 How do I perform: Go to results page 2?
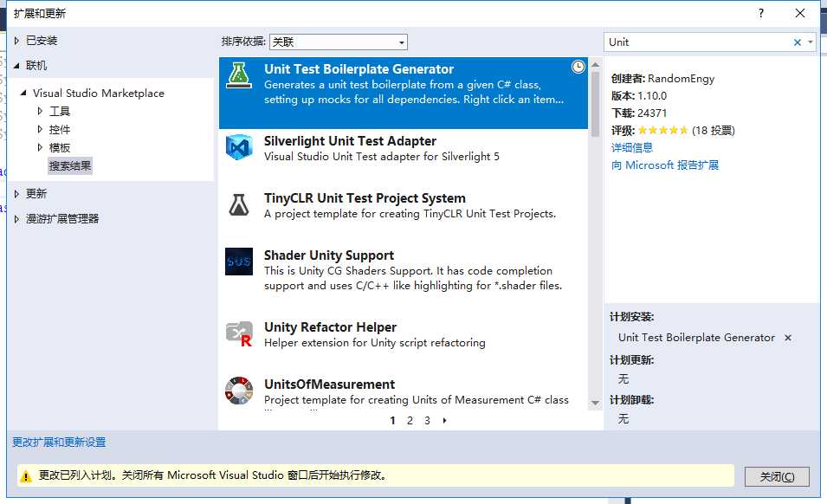(x=410, y=421)
